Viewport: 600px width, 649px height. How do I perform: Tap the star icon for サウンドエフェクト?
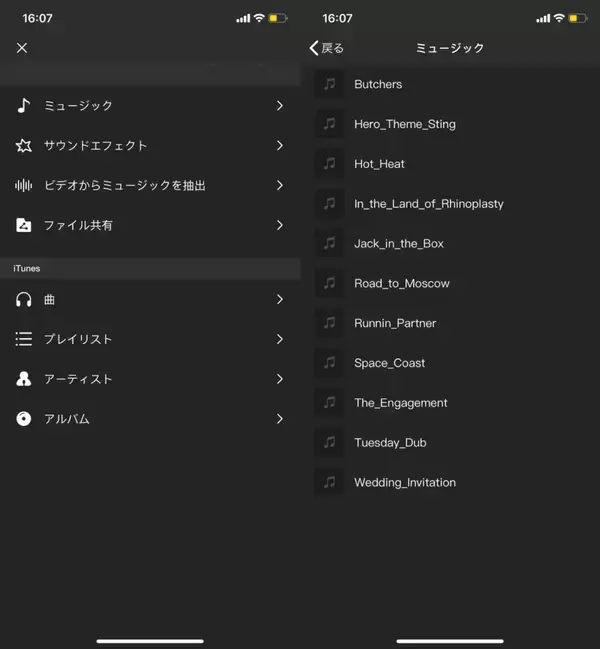(x=24, y=145)
